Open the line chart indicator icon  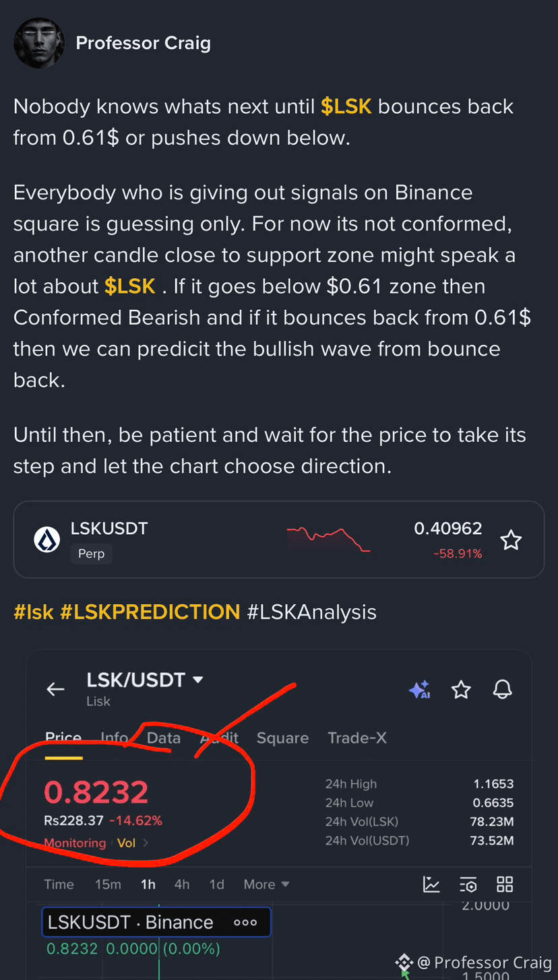[x=431, y=884]
